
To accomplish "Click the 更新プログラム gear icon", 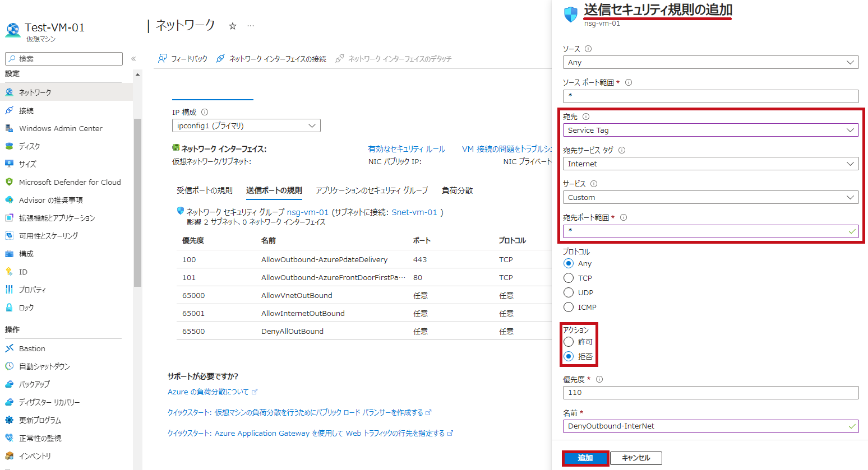I will (x=9, y=420).
